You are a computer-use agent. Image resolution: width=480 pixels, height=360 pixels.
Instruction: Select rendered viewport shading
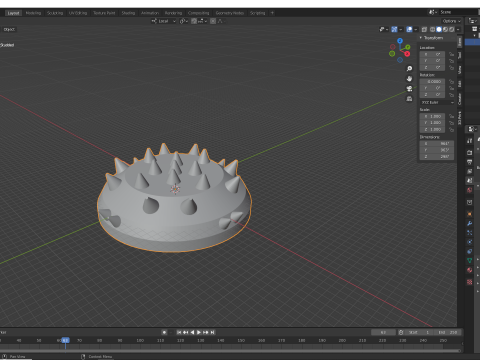pos(452,29)
